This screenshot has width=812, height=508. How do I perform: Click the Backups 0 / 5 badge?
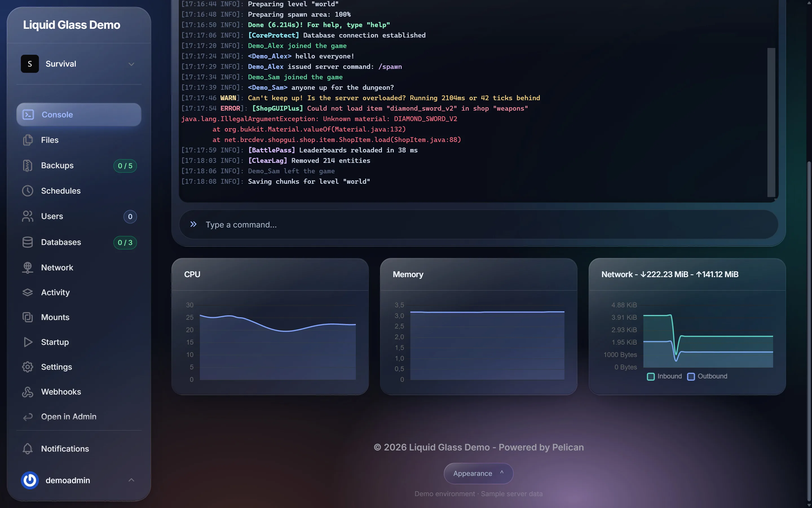(x=125, y=166)
